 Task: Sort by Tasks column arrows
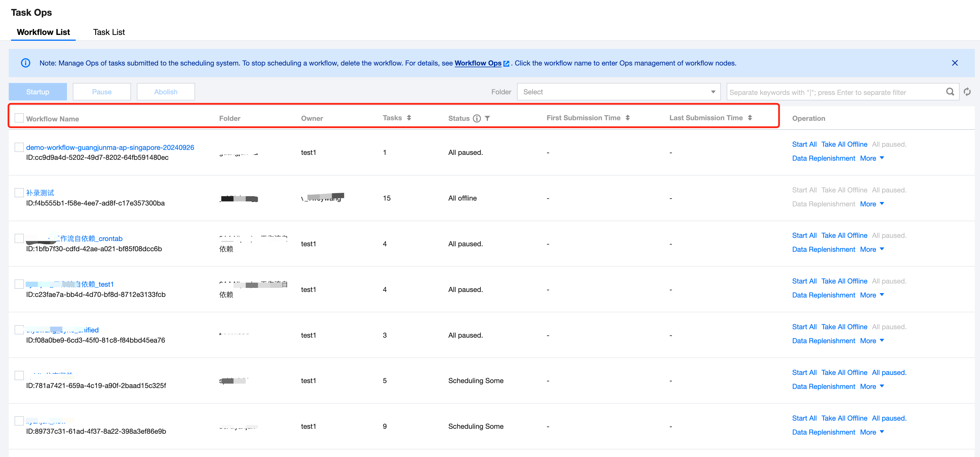point(409,118)
